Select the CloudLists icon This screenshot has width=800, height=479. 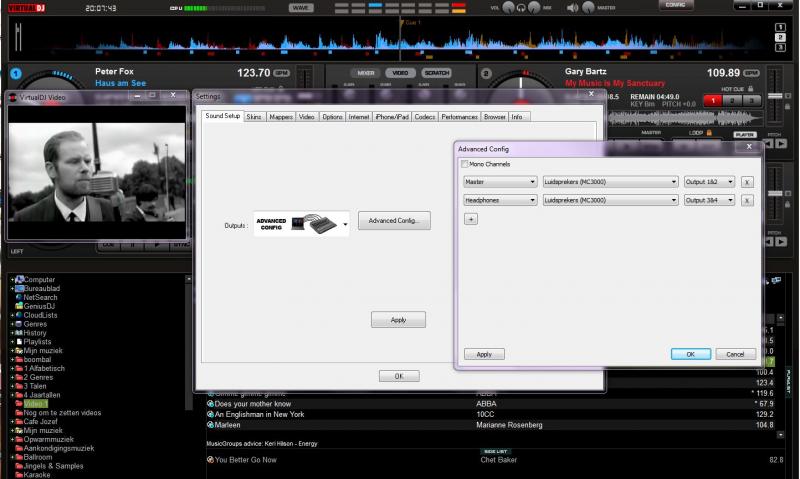(19, 315)
